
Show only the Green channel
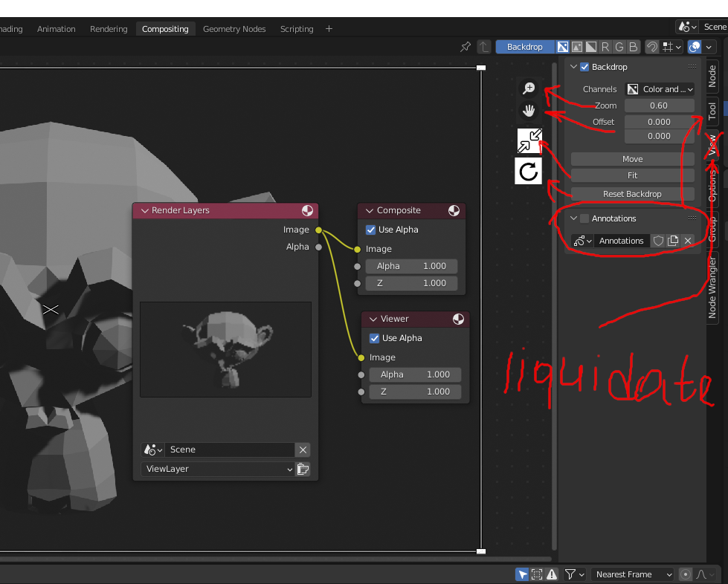point(619,47)
